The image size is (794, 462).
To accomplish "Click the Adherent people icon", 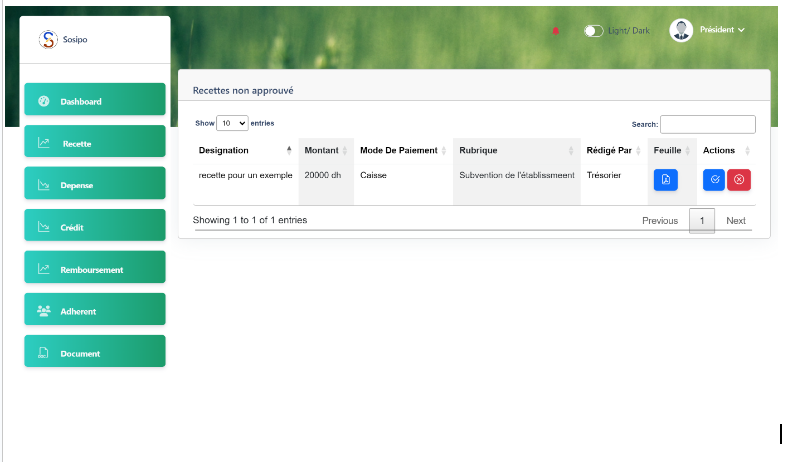I will (x=44, y=311).
